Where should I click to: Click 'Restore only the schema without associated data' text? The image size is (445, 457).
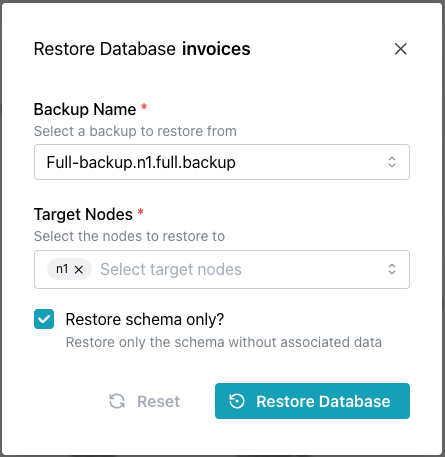point(224,342)
